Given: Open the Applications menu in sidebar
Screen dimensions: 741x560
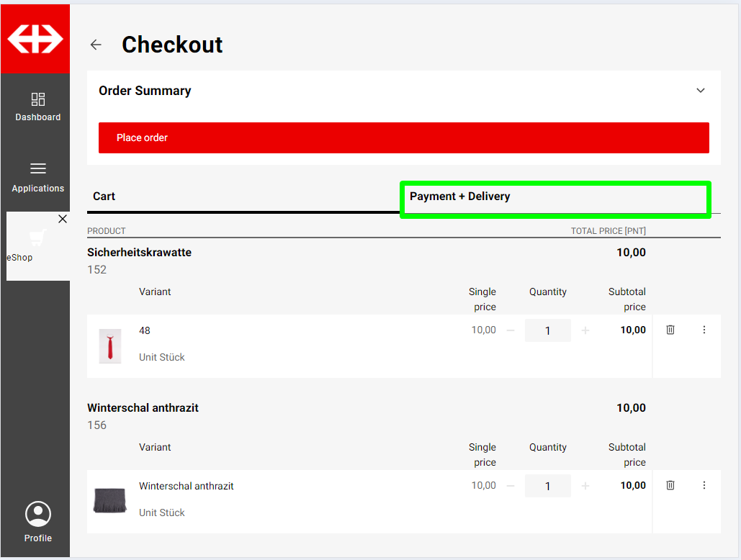Looking at the screenshot, I should coord(38,177).
